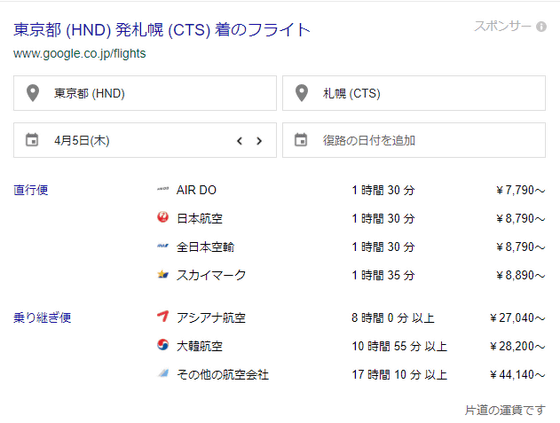Image resolution: width=560 pixels, height=423 pixels.
Task: Click the duration 17 時間 10 分 以上
Action: point(399,375)
